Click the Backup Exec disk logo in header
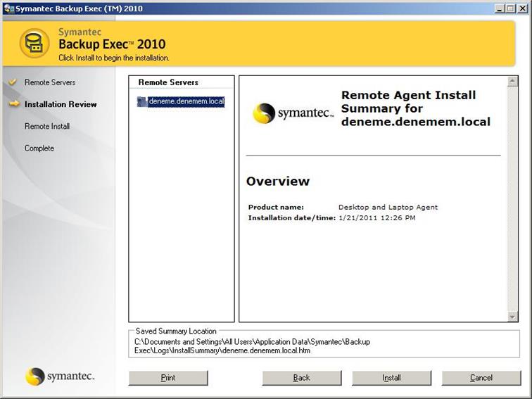 click(34, 44)
